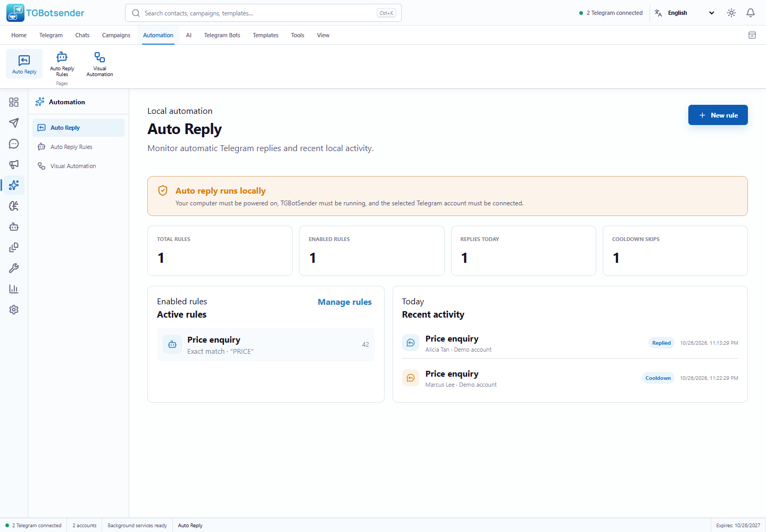Click the Replies Today stat card
The image size is (766, 532).
point(523,251)
